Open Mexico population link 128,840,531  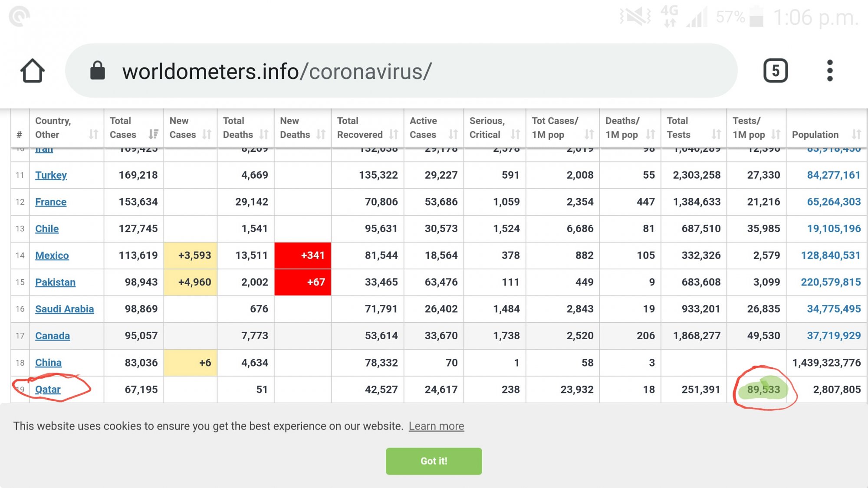[x=831, y=255]
